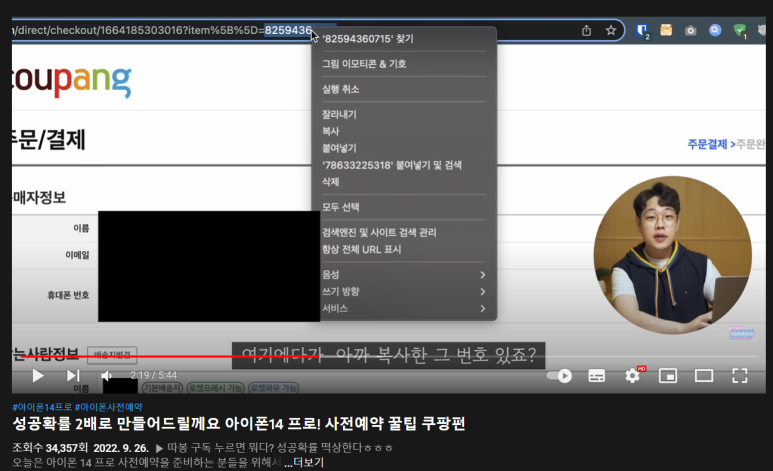Click the 휴대폰 번호 field label
The width and height of the screenshot is (773, 471).
pyautogui.click(x=68, y=295)
